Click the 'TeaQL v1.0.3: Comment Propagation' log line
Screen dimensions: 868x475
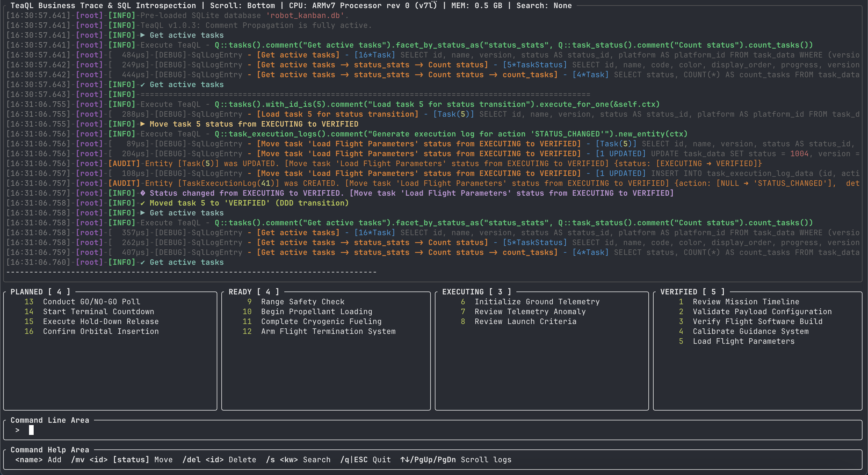[189, 25]
